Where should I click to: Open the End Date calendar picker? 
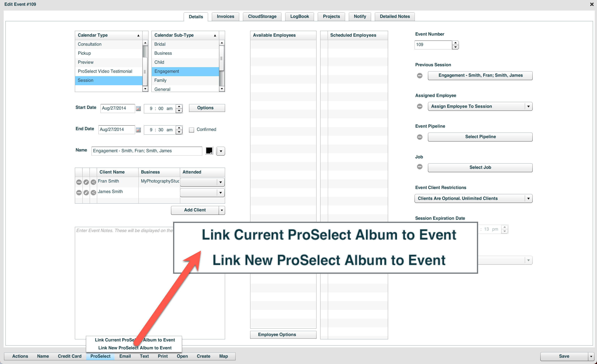click(138, 130)
